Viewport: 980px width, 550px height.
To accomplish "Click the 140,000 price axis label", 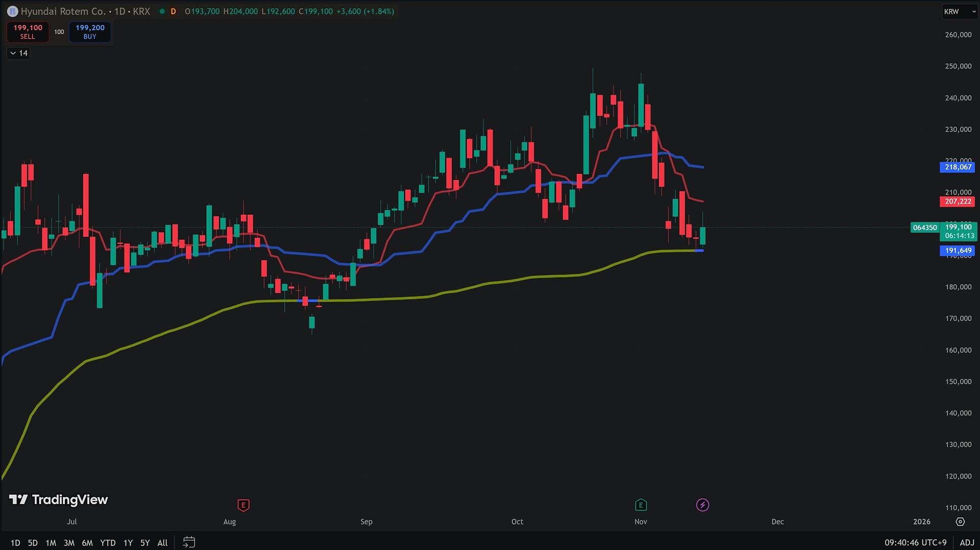I will click(958, 413).
